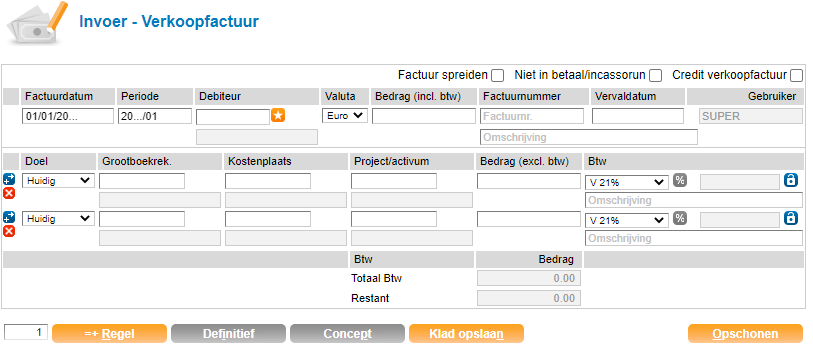
Task: Open the Valuta Euro dropdown
Action: point(345,116)
